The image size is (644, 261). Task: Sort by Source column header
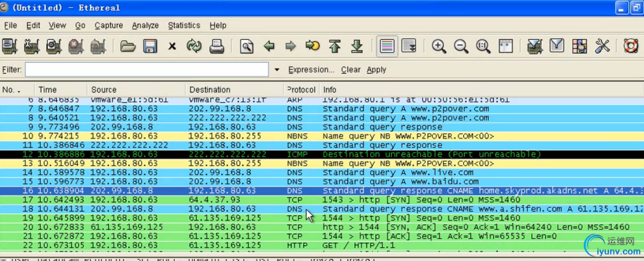tap(136, 90)
